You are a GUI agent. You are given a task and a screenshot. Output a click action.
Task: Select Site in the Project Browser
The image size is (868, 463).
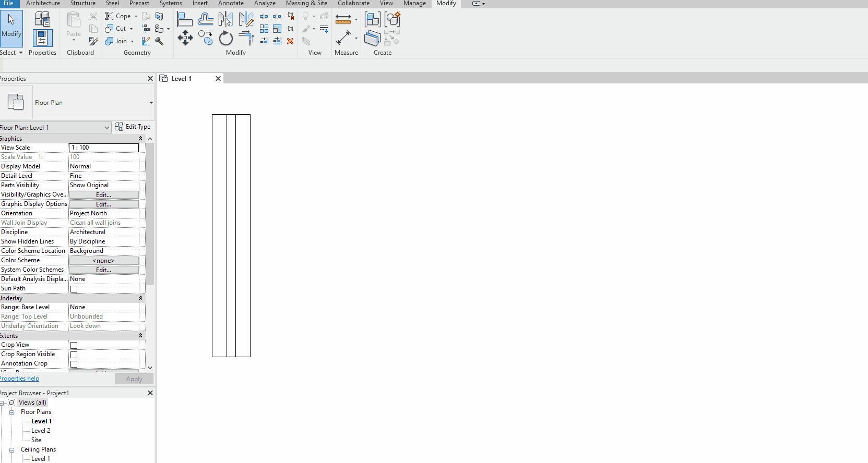(x=37, y=441)
